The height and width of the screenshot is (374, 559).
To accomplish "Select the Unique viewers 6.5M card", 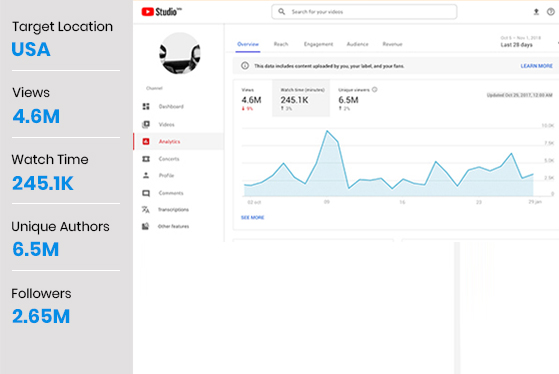I will (x=358, y=99).
